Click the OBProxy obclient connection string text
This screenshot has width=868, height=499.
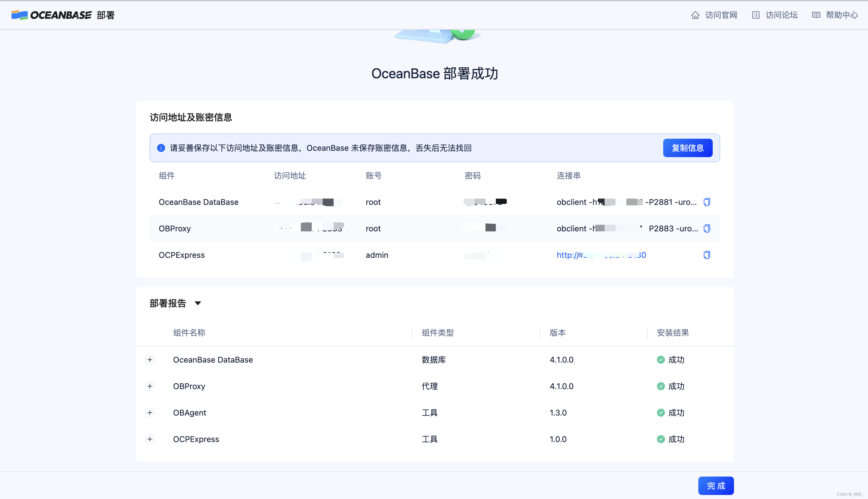point(627,228)
